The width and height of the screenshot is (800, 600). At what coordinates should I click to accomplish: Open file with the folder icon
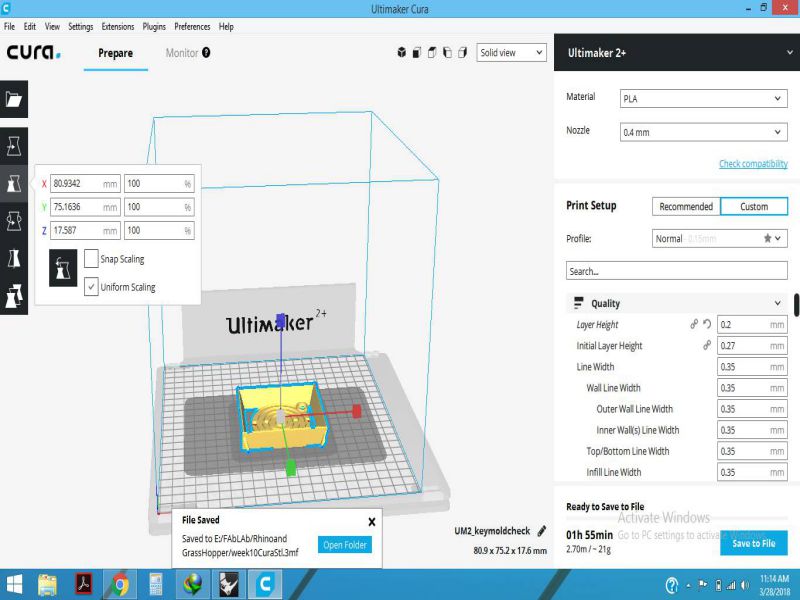(14, 99)
